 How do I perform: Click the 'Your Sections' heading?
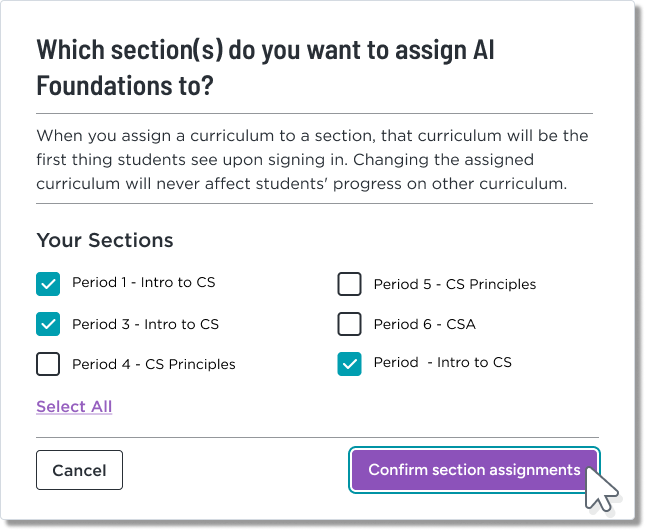[x=105, y=240]
